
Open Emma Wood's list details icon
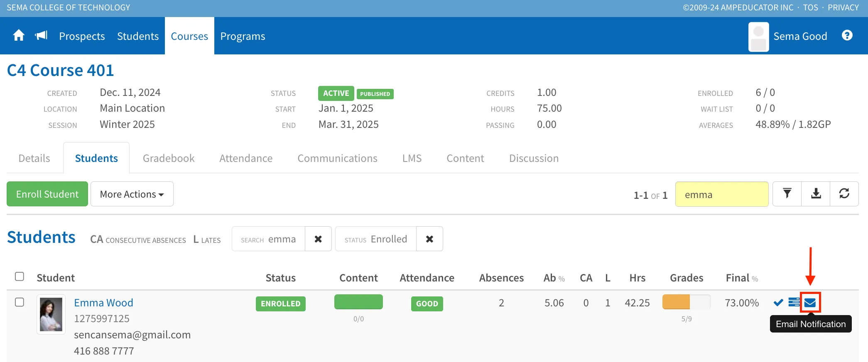pyautogui.click(x=794, y=302)
